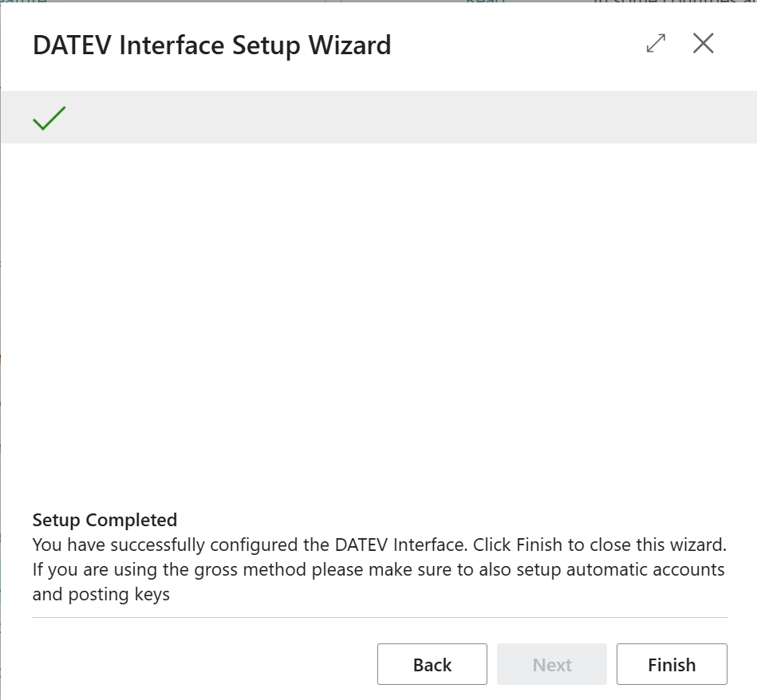Viewport: 757px width, 700px height.
Task: Click the green checkmark icon
Action: click(x=49, y=118)
